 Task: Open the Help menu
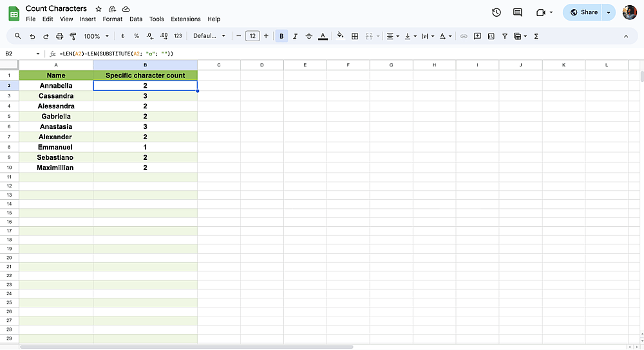[x=214, y=19]
